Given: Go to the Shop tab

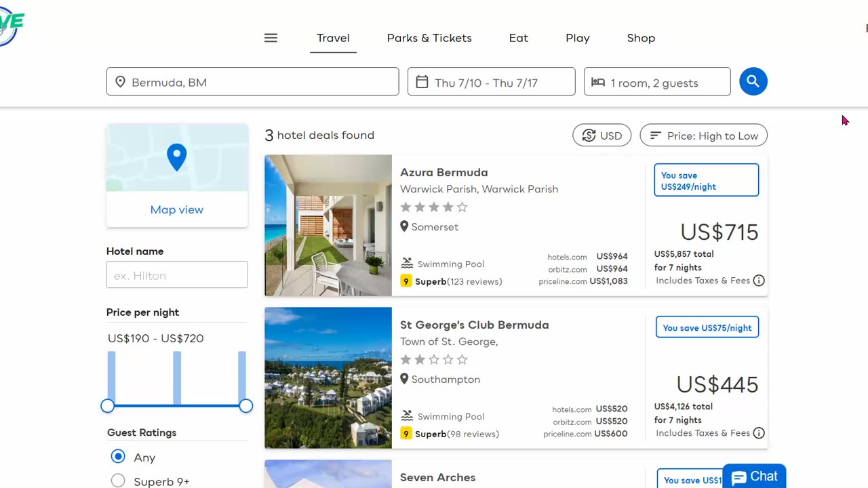Looking at the screenshot, I should tap(641, 38).
